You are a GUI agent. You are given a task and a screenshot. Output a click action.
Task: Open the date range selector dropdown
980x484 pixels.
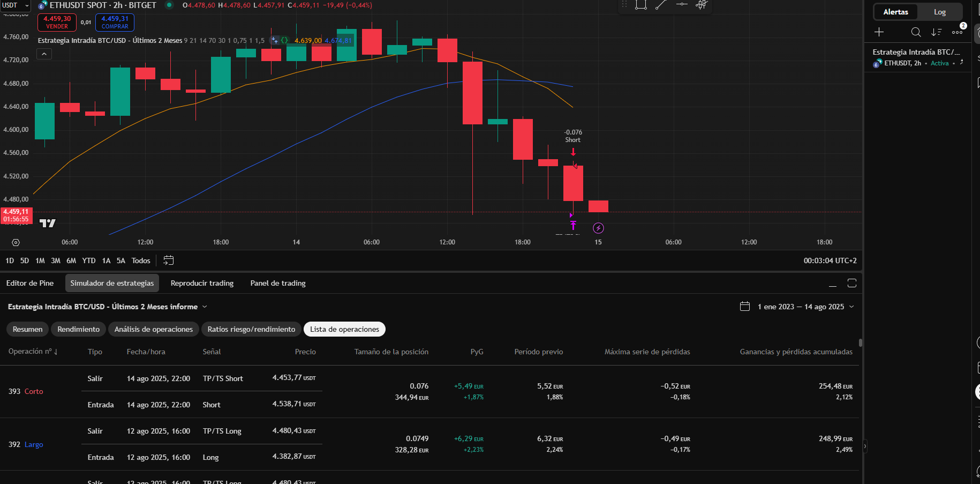(851, 307)
